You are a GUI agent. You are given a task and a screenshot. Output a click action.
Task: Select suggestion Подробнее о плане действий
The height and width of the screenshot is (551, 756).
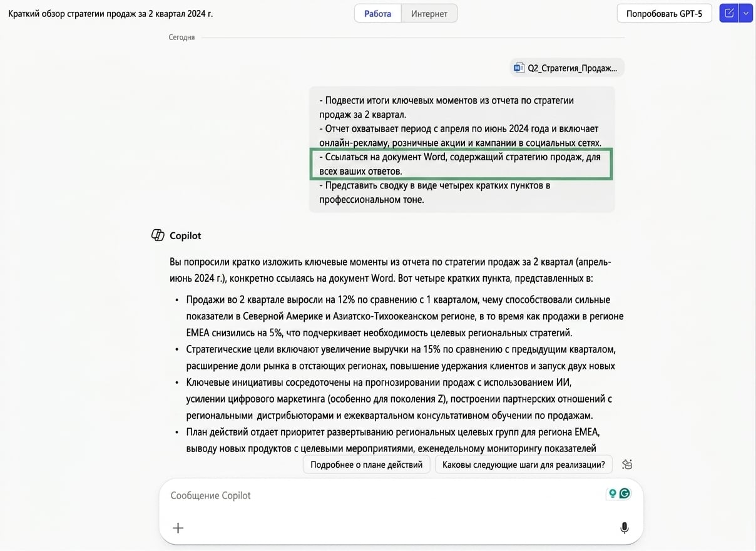[367, 465]
